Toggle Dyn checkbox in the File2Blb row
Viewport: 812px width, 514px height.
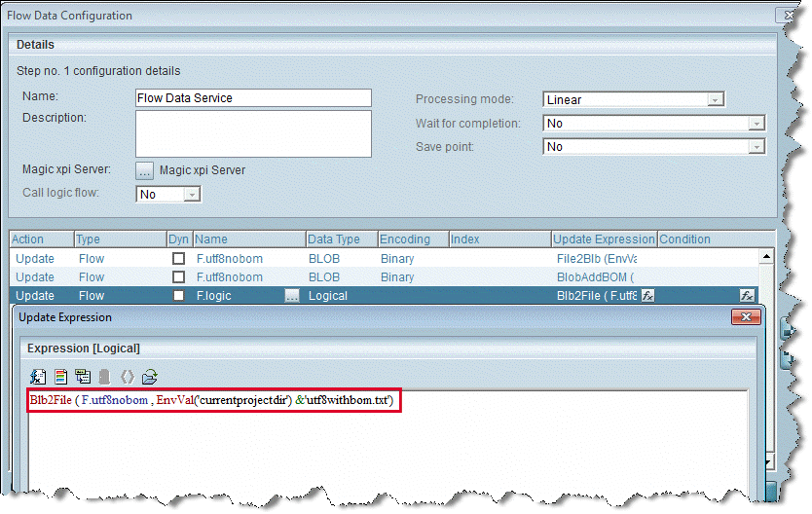179,258
